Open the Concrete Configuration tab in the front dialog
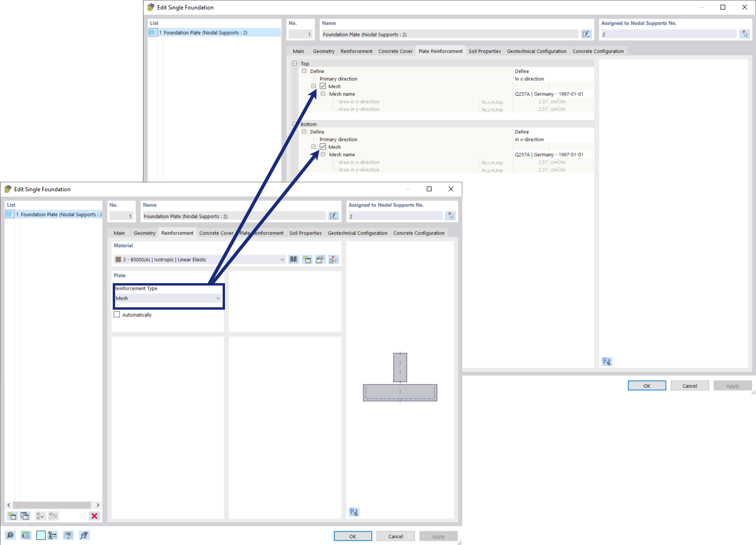Screen dimensions: 756x545 coord(419,233)
